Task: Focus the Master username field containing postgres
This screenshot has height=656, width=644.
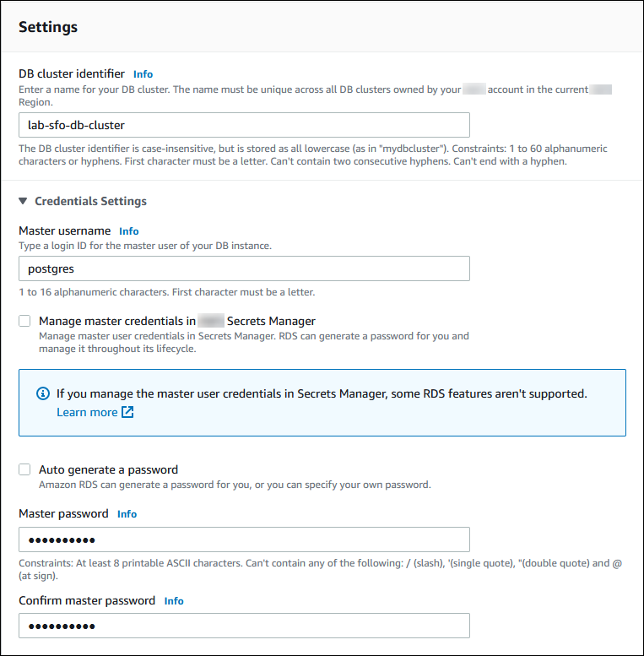Action: 244,268
